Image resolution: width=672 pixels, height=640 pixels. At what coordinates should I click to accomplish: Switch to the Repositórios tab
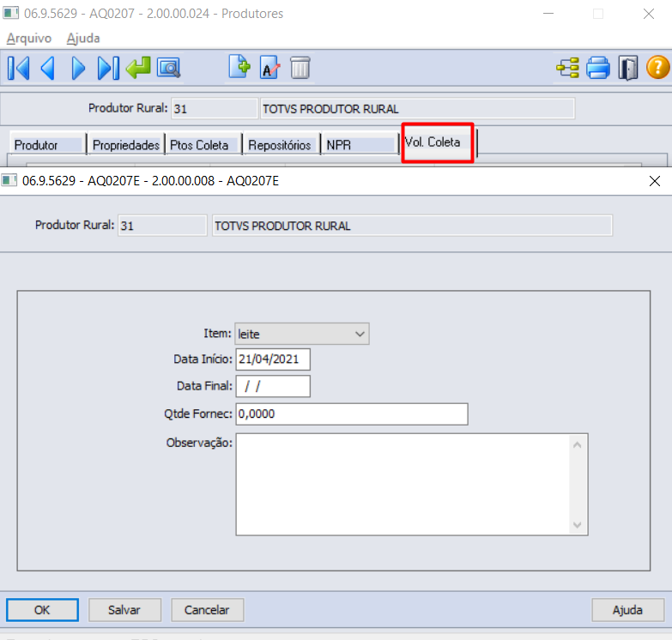(282, 145)
